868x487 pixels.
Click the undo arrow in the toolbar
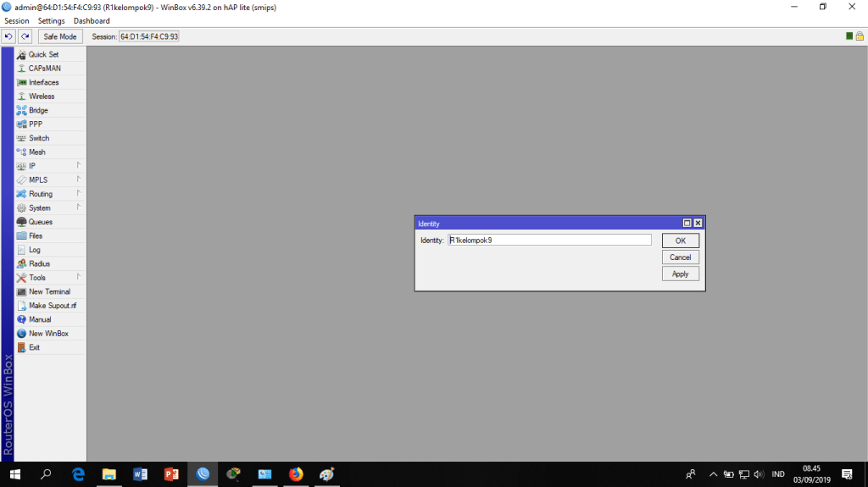[8, 36]
